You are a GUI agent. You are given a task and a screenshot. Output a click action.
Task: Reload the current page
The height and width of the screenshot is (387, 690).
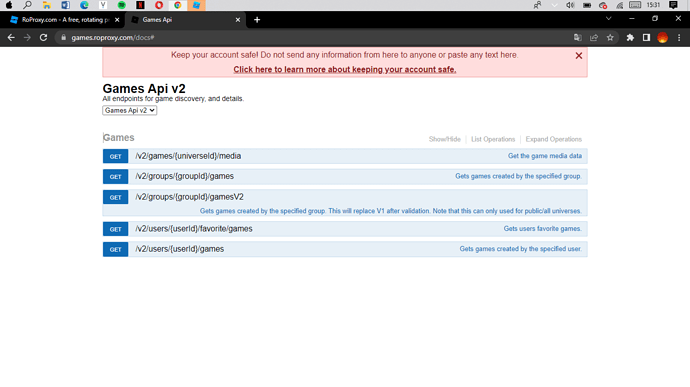click(43, 37)
